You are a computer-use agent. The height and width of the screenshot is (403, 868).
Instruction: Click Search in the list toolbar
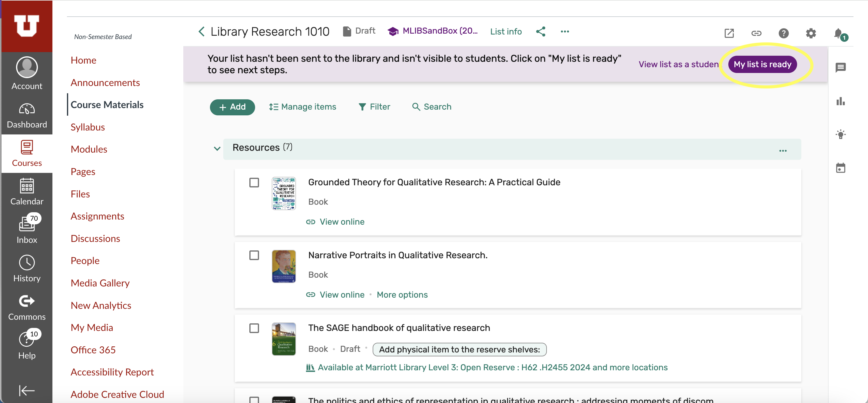pos(432,107)
